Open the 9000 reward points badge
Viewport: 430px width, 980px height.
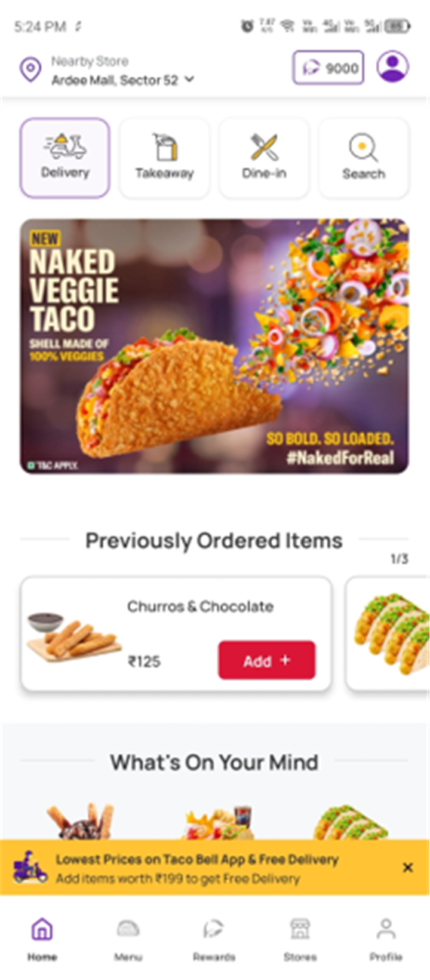328,68
